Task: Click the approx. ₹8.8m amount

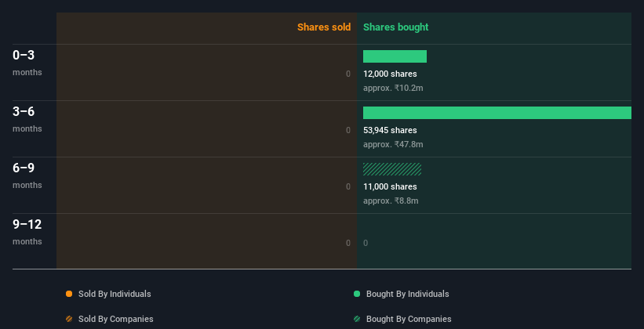Action: point(391,201)
